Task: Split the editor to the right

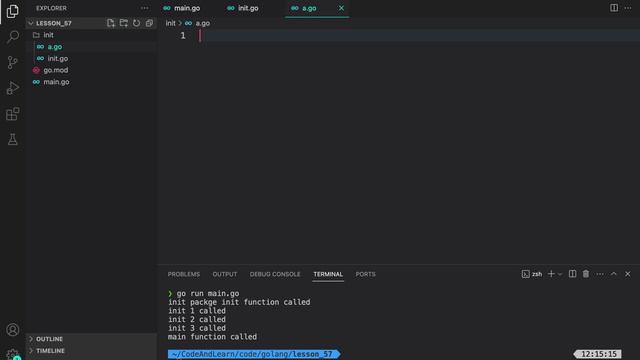Action: tap(614, 8)
